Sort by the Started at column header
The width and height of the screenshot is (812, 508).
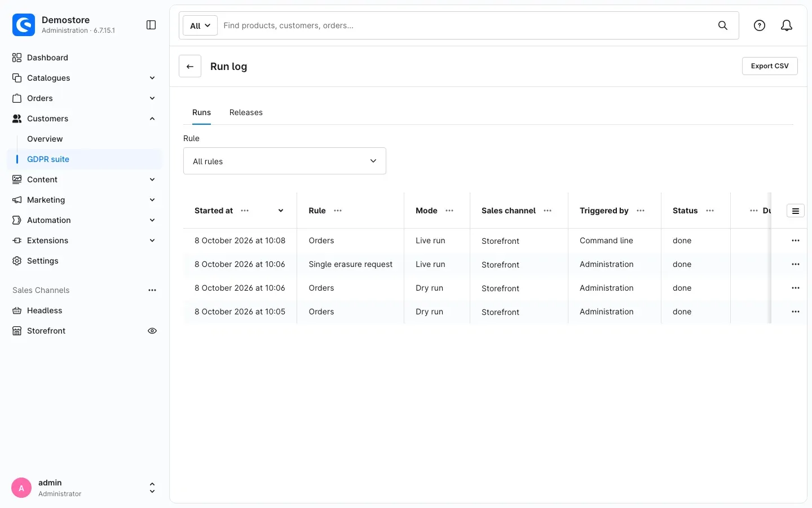[x=214, y=211]
